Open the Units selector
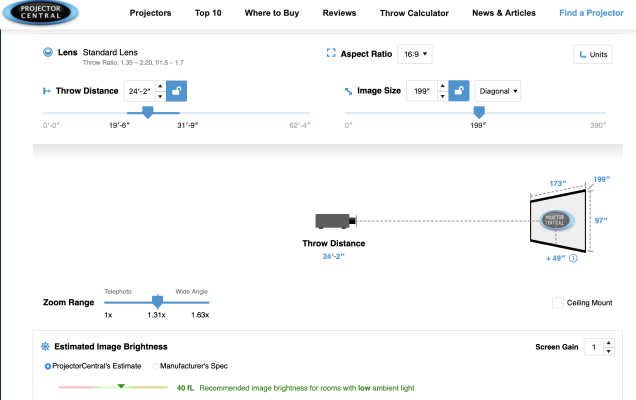This screenshot has width=636, height=400. coord(593,54)
